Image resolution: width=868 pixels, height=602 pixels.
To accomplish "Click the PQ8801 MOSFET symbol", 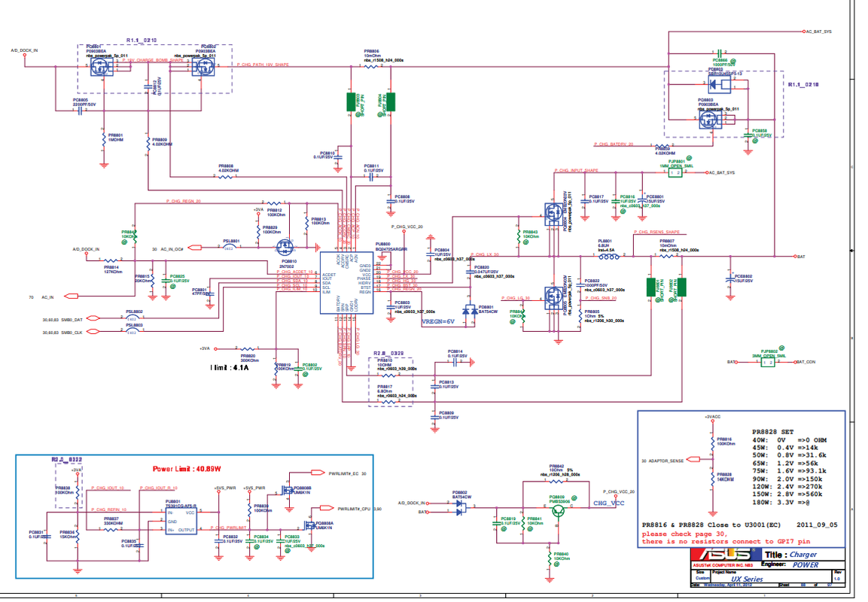I will tap(102, 67).
